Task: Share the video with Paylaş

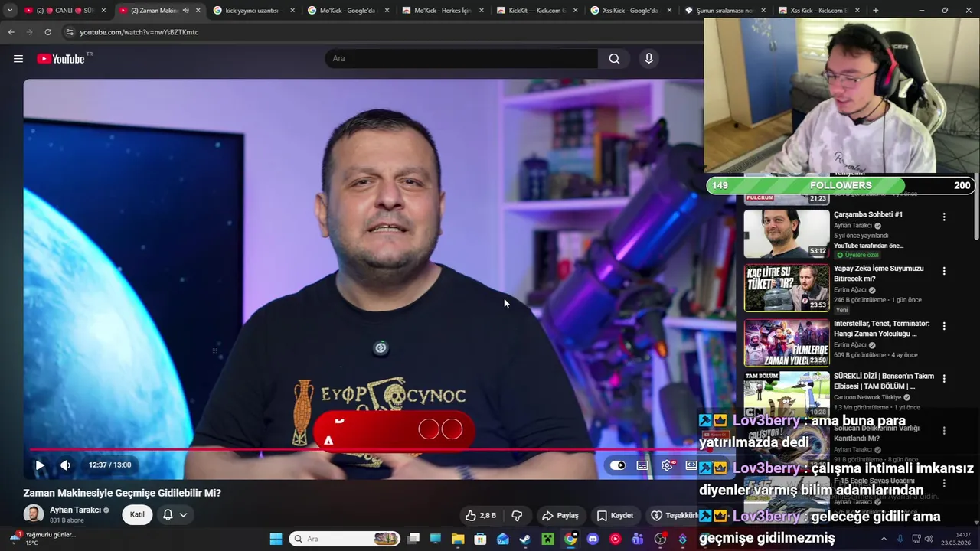Action: (x=560, y=515)
